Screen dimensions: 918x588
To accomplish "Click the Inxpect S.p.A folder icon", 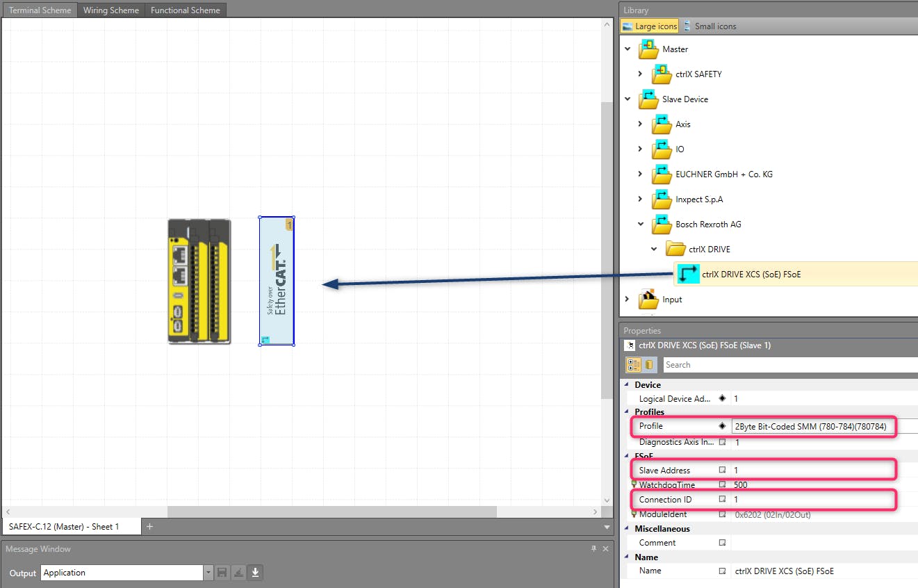I will click(x=662, y=199).
